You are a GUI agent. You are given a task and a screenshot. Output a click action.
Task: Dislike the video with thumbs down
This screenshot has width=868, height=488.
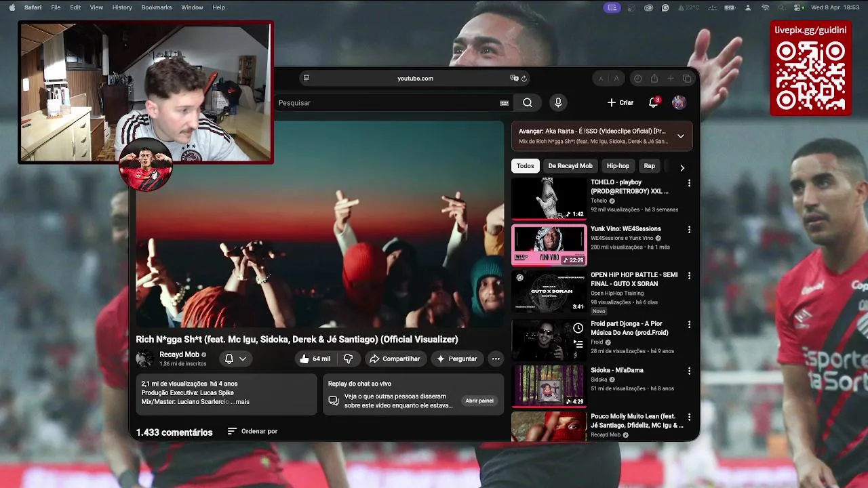tap(348, 359)
